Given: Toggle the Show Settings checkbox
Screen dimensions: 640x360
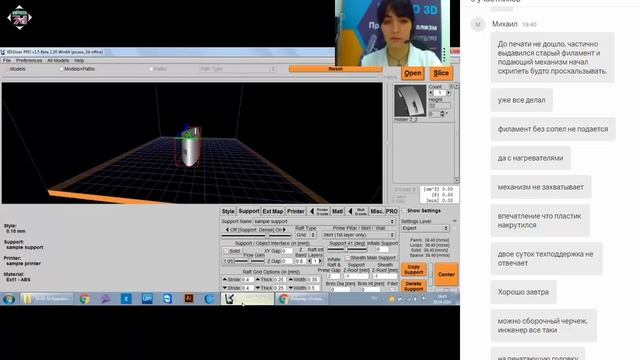Looking at the screenshot, I should pos(404,211).
